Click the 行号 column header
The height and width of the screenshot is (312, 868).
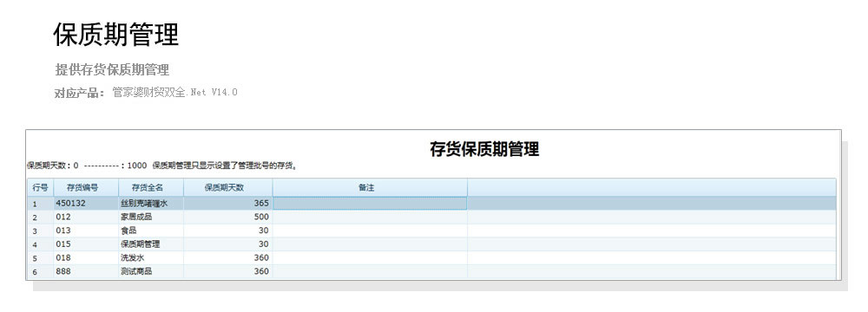41,187
